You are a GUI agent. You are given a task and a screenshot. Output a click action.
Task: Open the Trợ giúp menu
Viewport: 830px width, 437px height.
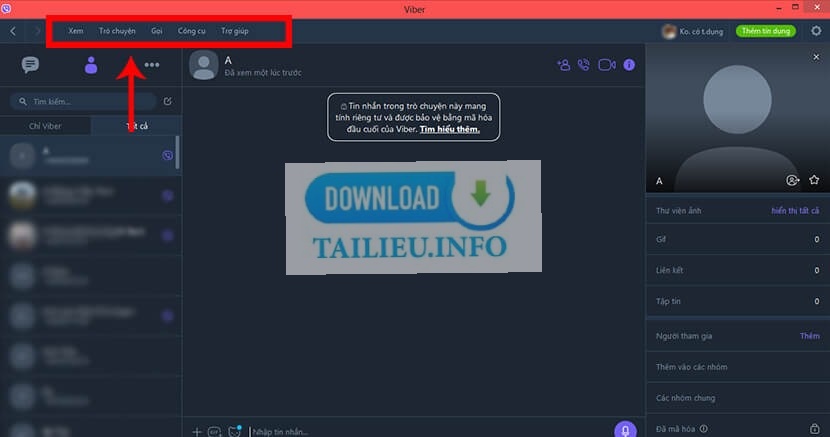click(x=235, y=31)
